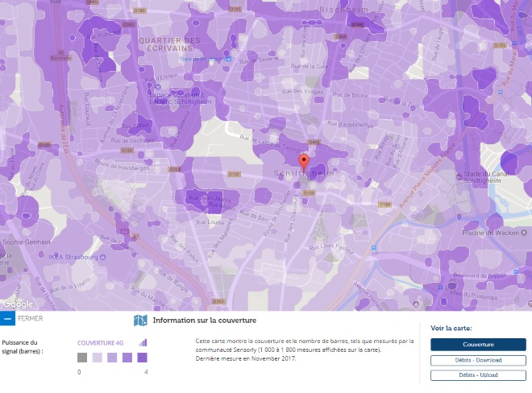Click the folded map icon beside Information heading

140,321
